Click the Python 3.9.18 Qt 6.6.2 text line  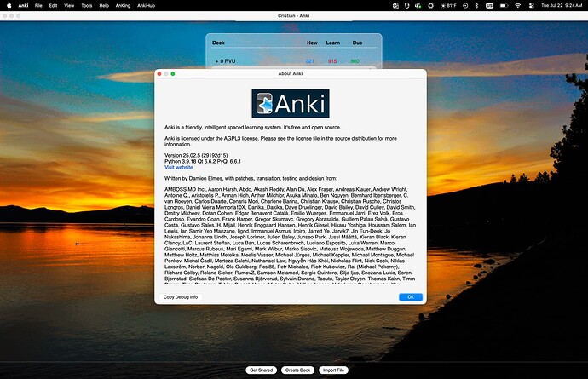tap(203, 161)
